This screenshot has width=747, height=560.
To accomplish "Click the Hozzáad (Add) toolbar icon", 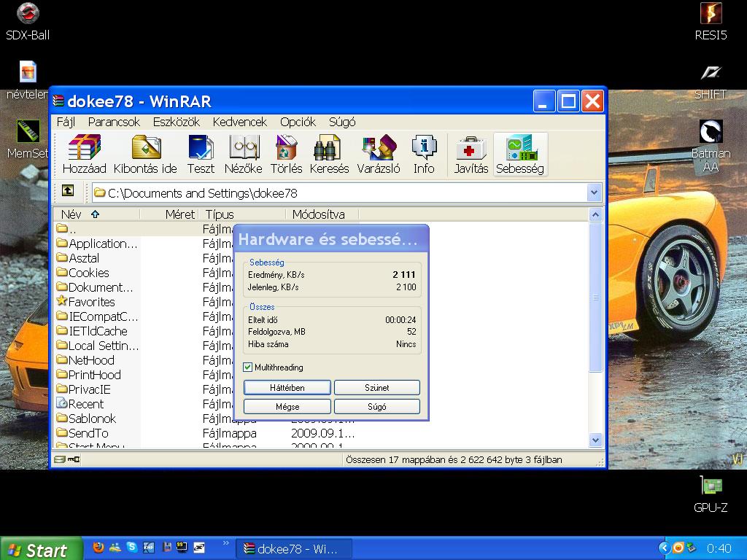I will [84, 155].
